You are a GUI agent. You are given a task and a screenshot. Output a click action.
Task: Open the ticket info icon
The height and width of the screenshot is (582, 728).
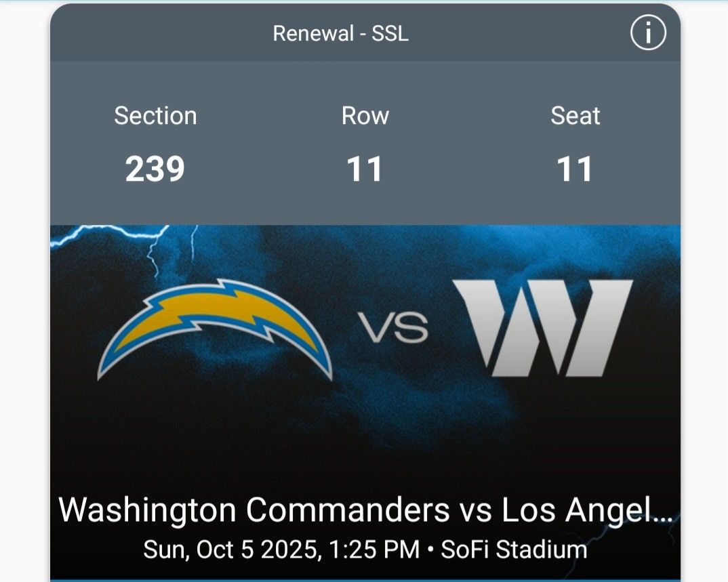coord(648,33)
